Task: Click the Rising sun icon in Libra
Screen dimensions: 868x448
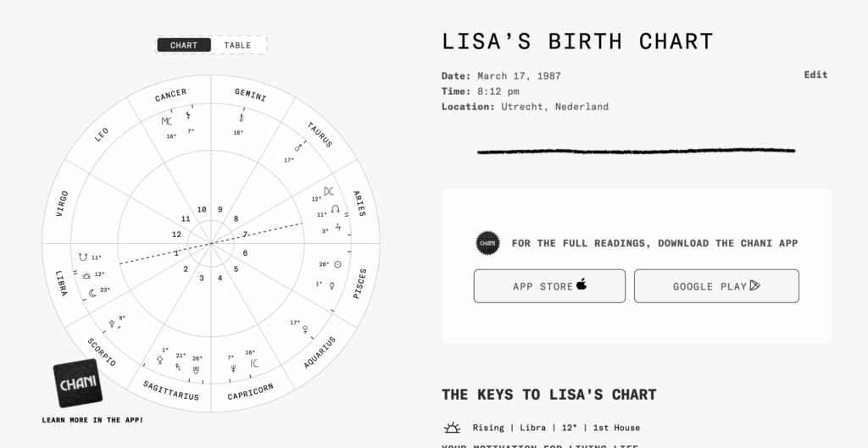Action: [86, 275]
